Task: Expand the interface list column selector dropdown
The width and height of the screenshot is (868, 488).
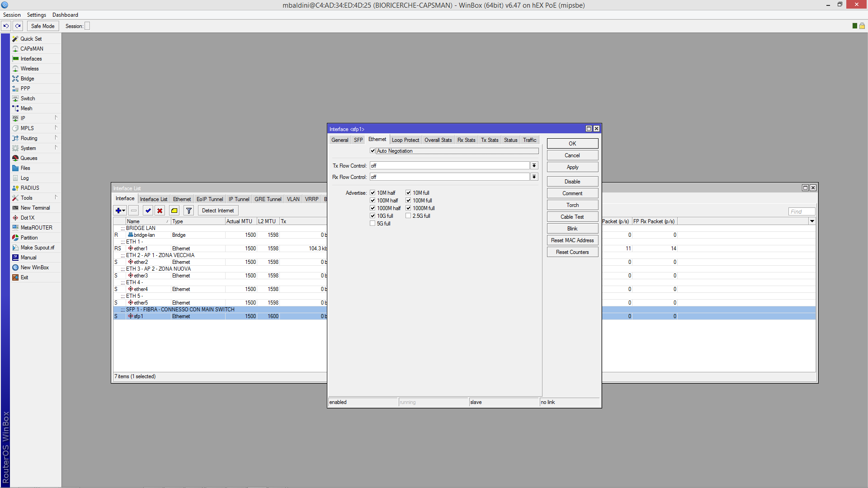Action: [x=812, y=221]
